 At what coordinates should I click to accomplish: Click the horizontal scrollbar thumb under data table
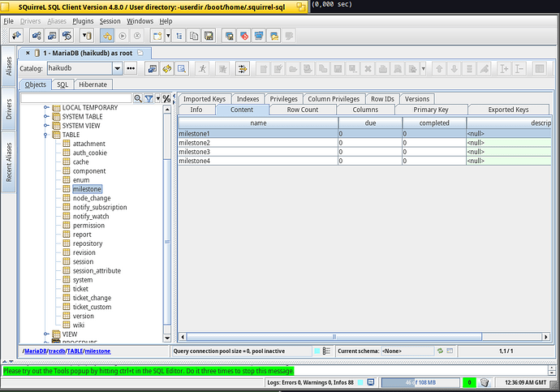click(x=334, y=337)
